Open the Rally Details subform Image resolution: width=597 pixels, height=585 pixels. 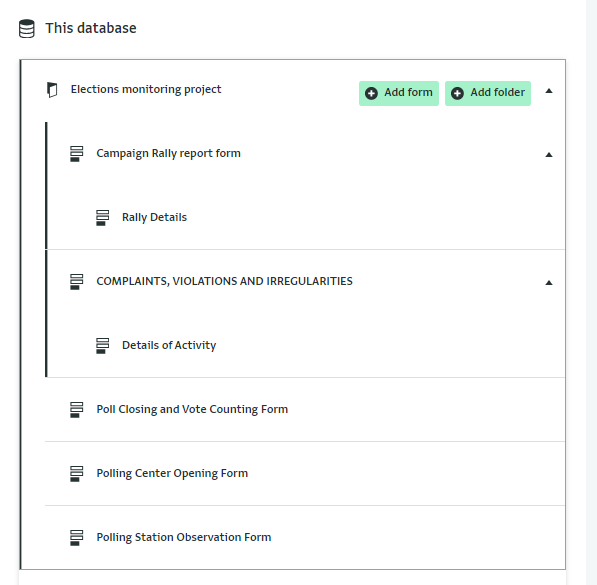click(x=154, y=217)
